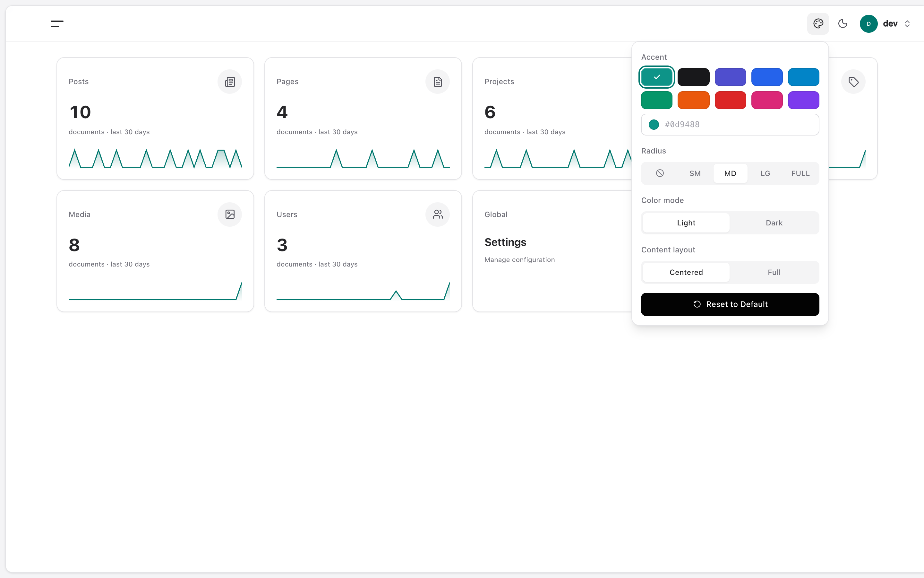Choose Centered content layout
Screen dimensions: 924x578
pos(686,272)
